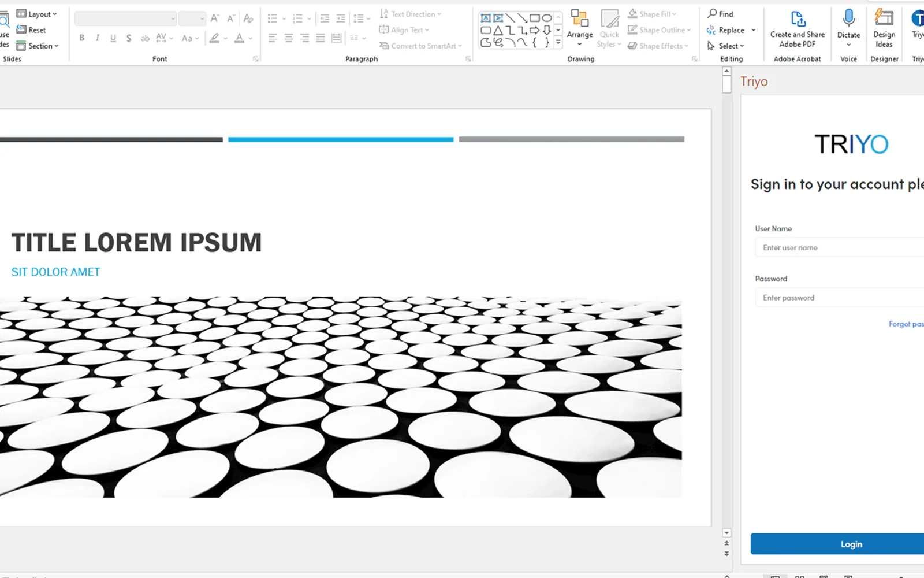Click the User Name input field

(840, 247)
